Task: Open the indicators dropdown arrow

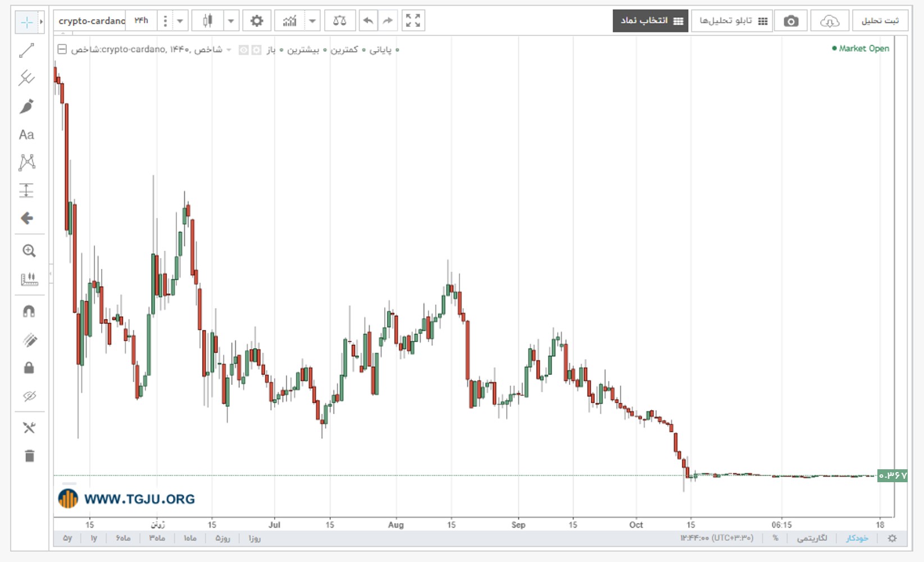Action: point(312,21)
